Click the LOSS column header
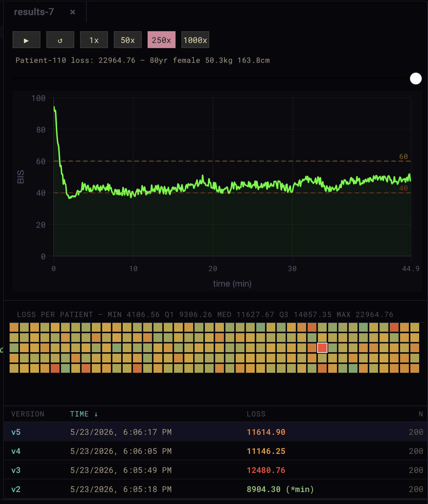 (256, 414)
